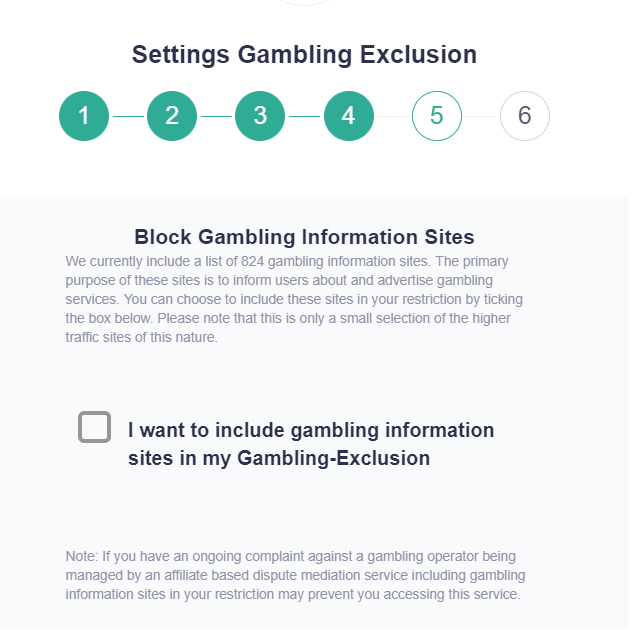Image resolution: width=641 pixels, height=630 pixels.
Task: Click the current step 5 outlined circle
Action: click(x=437, y=116)
